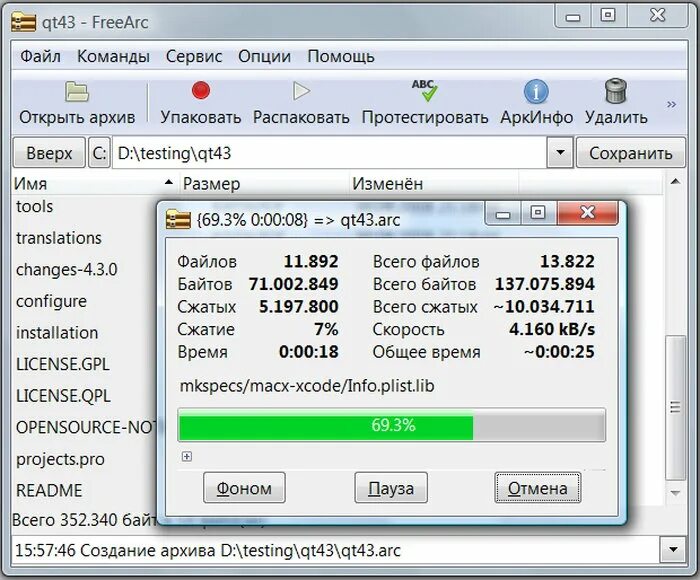Click the C: drive button
The height and width of the screenshot is (580, 700).
99,153
